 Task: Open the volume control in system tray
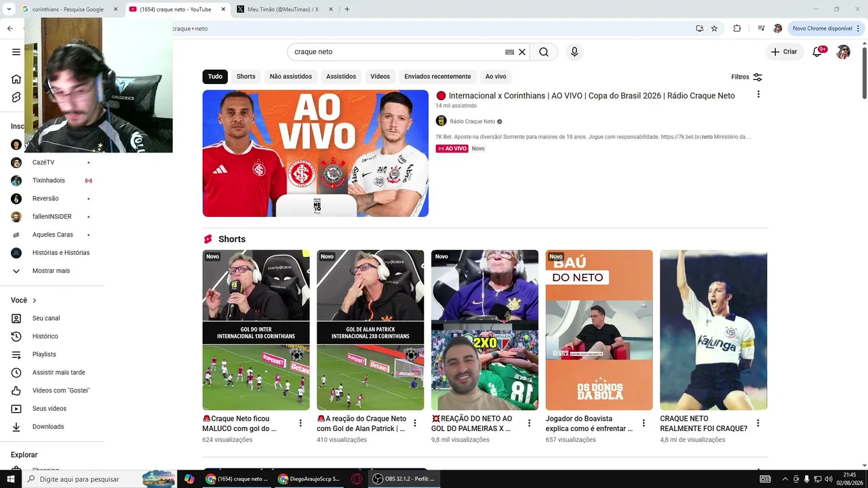click(x=828, y=479)
